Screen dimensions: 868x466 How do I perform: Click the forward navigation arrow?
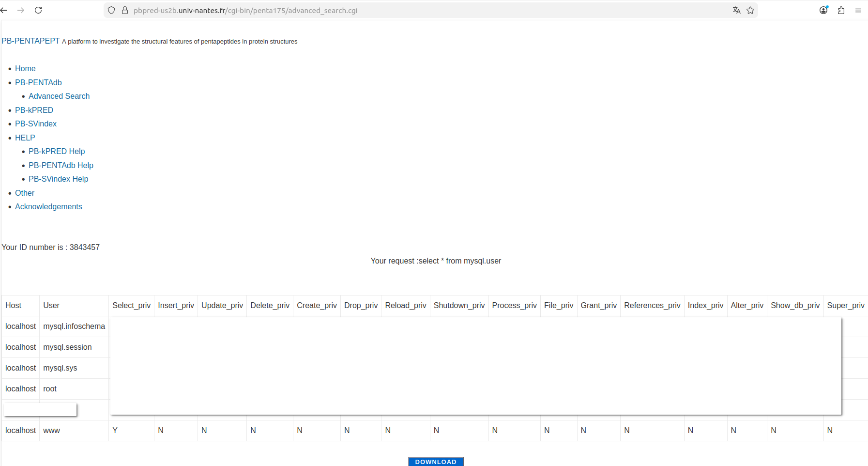click(21, 10)
